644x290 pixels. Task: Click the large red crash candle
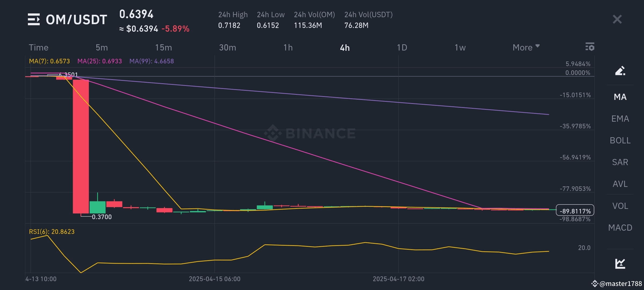pos(81,147)
